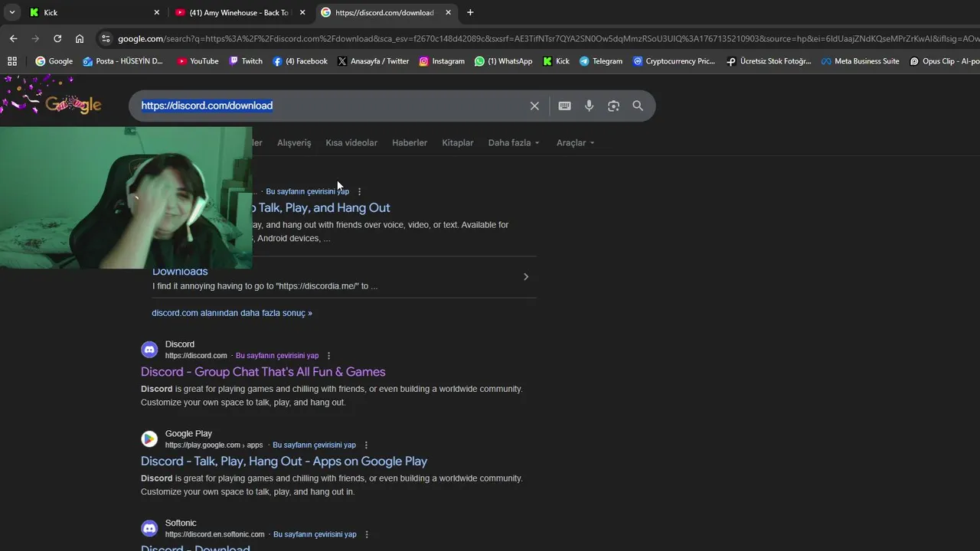
Task: Close the Amy Winehouse tab
Action: 302,12
